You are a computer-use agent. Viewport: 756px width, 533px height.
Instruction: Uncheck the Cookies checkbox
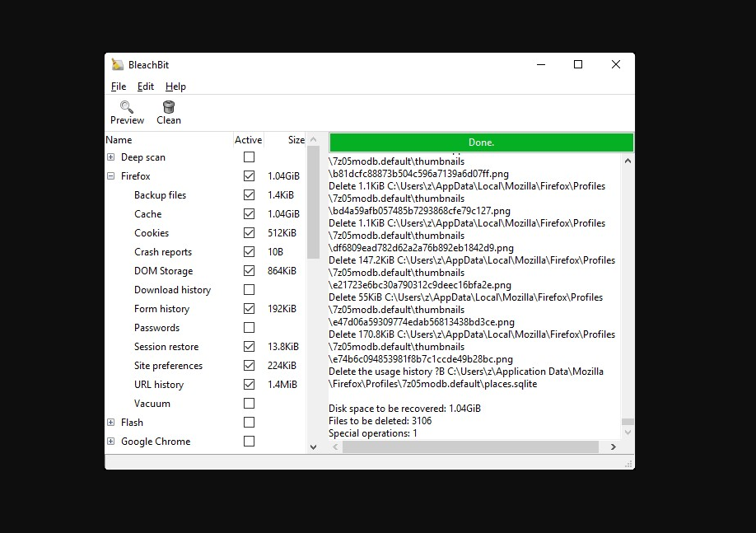(x=249, y=233)
